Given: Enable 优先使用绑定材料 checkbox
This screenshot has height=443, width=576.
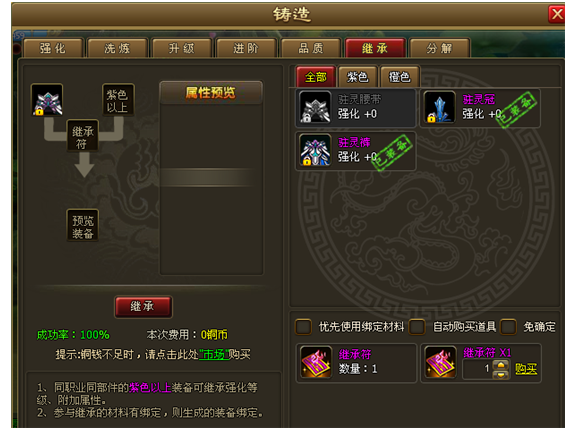Looking at the screenshot, I should point(303,327).
